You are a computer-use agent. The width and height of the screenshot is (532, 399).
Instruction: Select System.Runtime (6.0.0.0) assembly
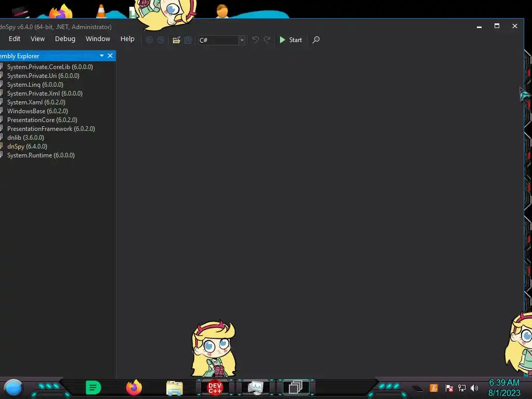[41, 155]
